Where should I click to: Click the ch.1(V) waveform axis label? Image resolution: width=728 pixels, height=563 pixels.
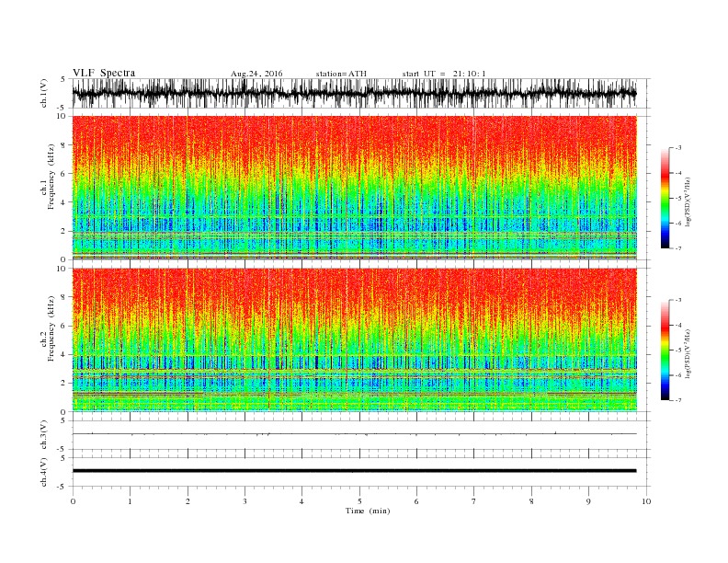(x=43, y=93)
